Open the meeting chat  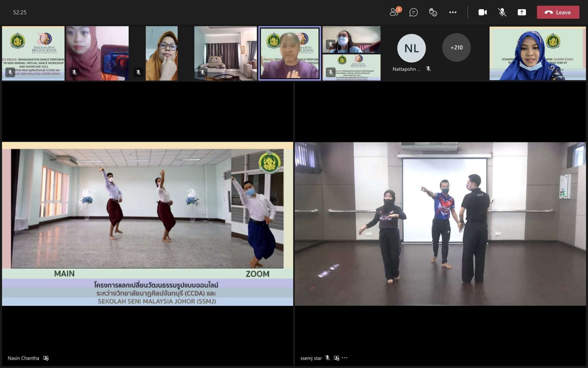pyautogui.click(x=413, y=12)
